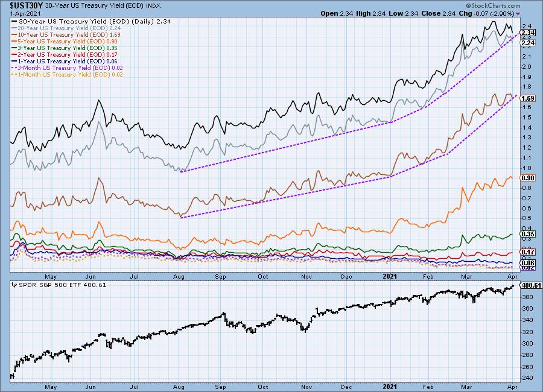Screen dimensions: 543x392
Task: Click the 0.90 last-value tag on right axis
Action: (x=528, y=178)
